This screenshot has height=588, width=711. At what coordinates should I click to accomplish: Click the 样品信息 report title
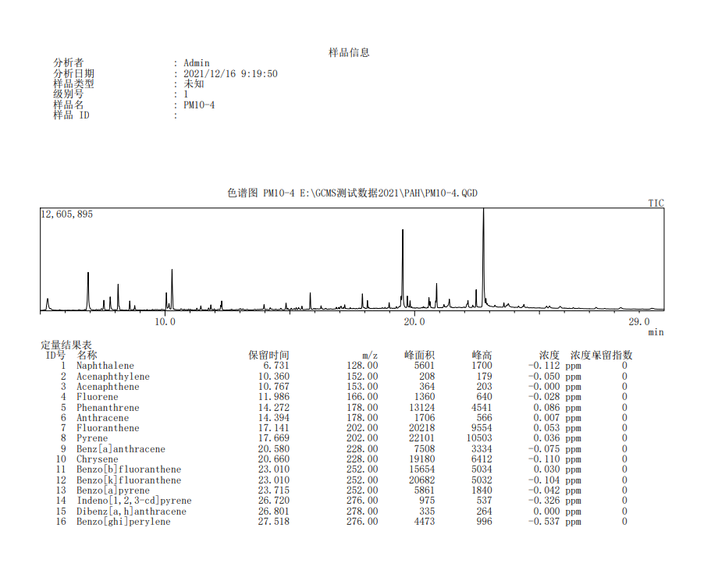[x=349, y=53]
